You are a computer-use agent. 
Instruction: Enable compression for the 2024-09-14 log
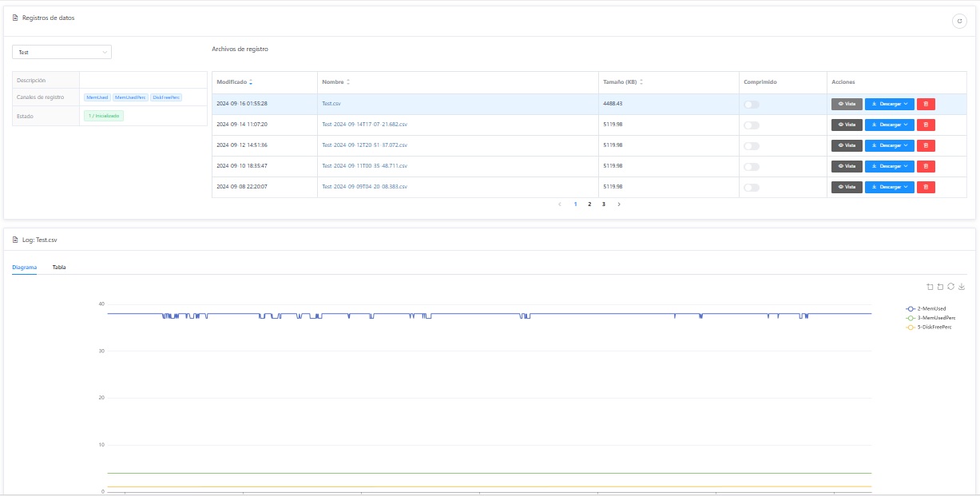point(751,125)
